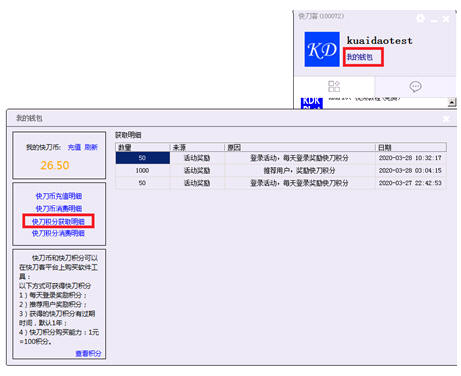Open the 我的钱包 link under kuaidaotest
The width and height of the screenshot is (461, 376).
[x=360, y=57]
